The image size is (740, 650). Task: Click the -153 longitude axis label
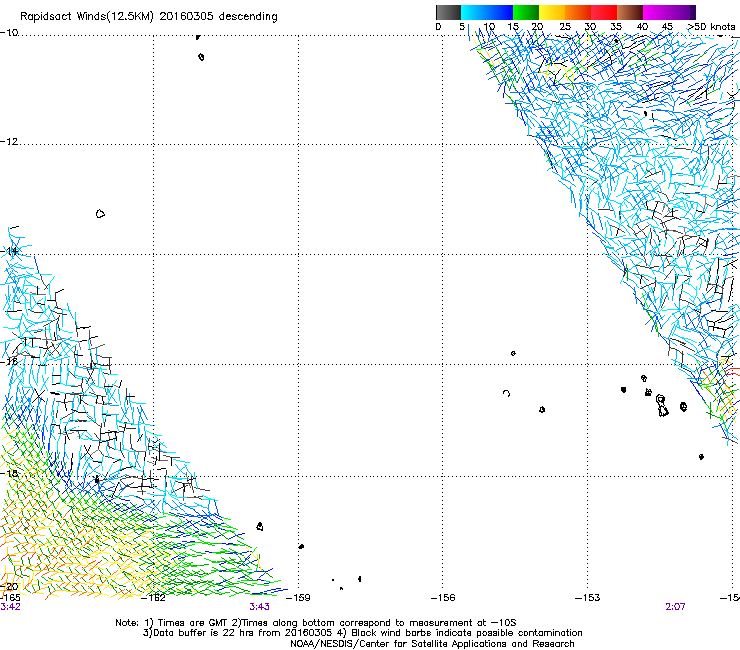click(x=588, y=598)
